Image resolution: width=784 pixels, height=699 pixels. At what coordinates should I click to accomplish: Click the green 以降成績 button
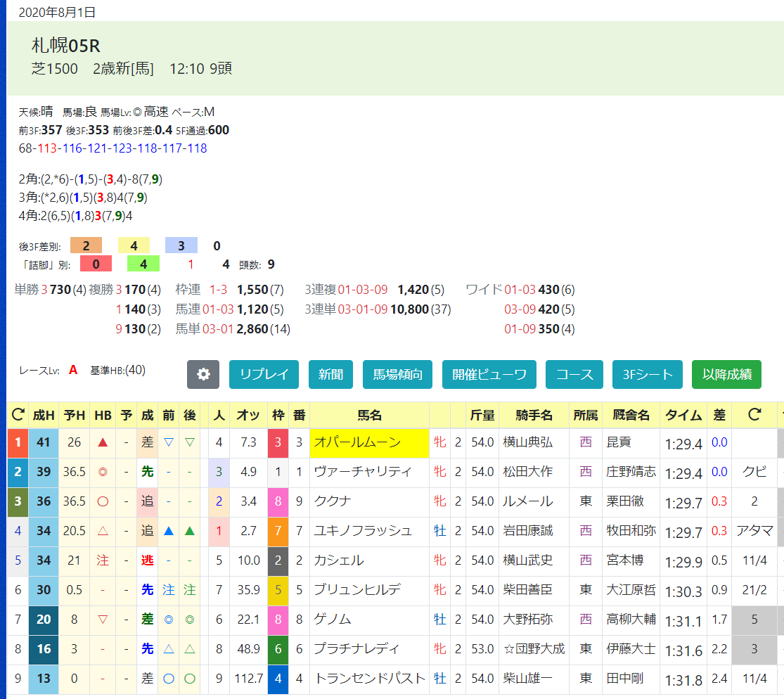726,375
